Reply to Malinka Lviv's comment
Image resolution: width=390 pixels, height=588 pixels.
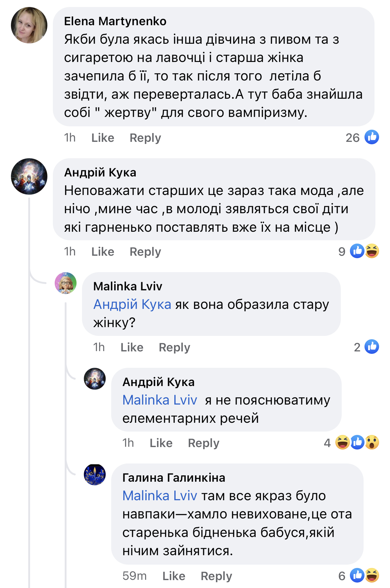[174, 347]
